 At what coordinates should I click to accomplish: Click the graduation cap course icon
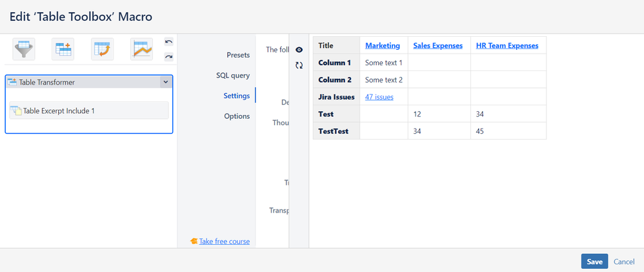(194, 241)
